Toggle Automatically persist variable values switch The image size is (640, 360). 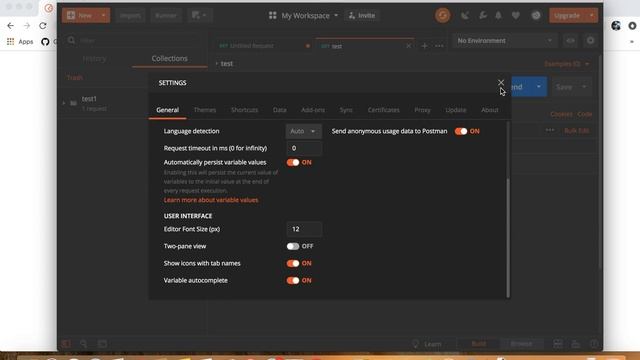293,162
